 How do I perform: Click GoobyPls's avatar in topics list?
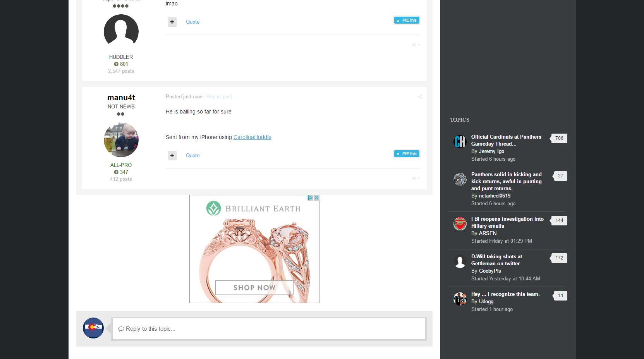point(460,261)
